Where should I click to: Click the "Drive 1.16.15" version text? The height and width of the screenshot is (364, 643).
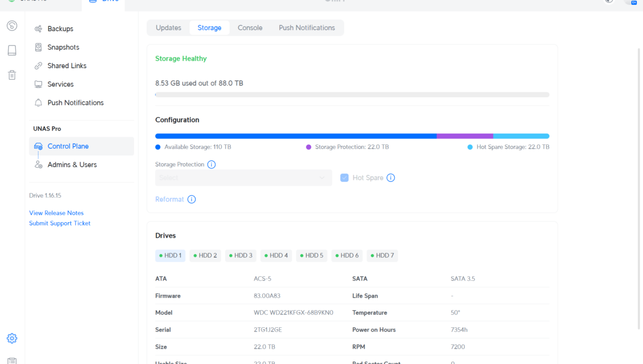click(x=45, y=195)
